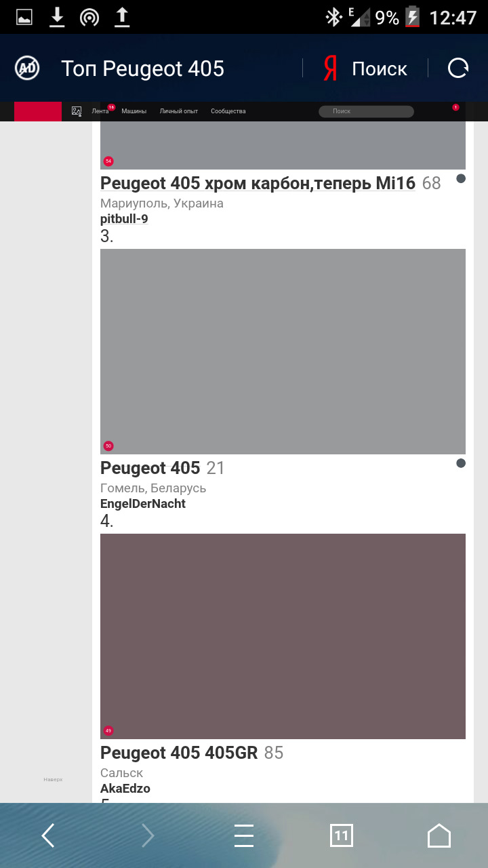
Task: Click the Наверх back-to-top link
Action: (x=53, y=780)
